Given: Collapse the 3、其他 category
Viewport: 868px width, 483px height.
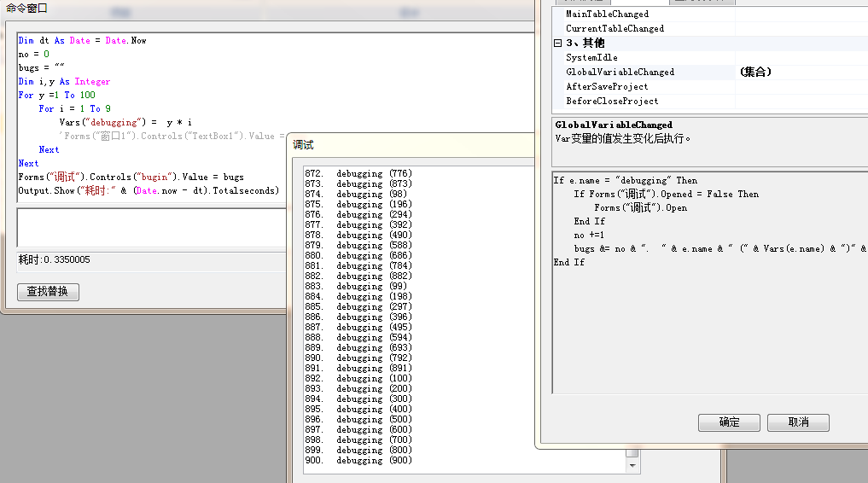Looking at the screenshot, I should 558,43.
